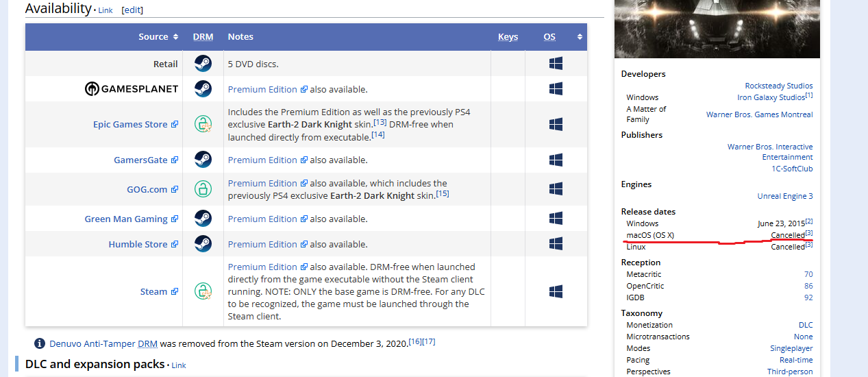Click Windows OS icon in Retail row
The width and height of the screenshot is (868, 377).
tap(556, 64)
